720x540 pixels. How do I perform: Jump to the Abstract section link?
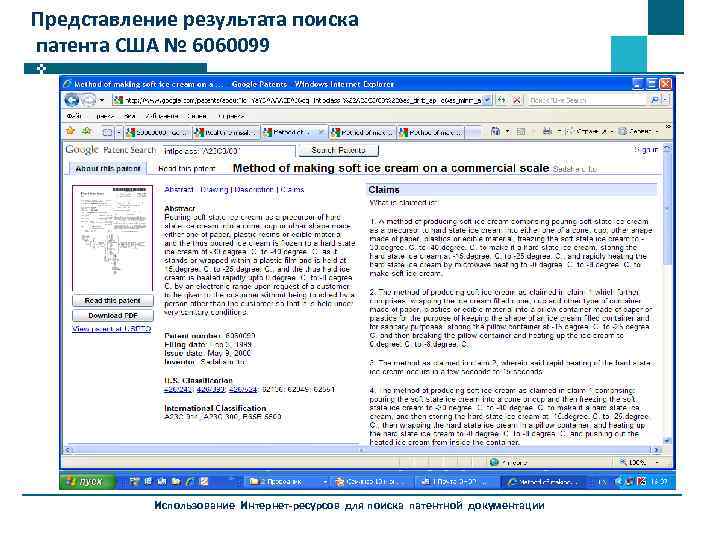(179, 189)
